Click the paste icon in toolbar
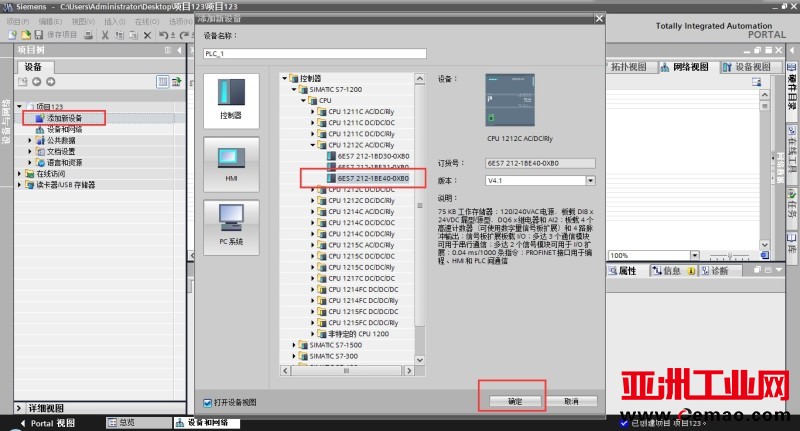 tap(134, 35)
